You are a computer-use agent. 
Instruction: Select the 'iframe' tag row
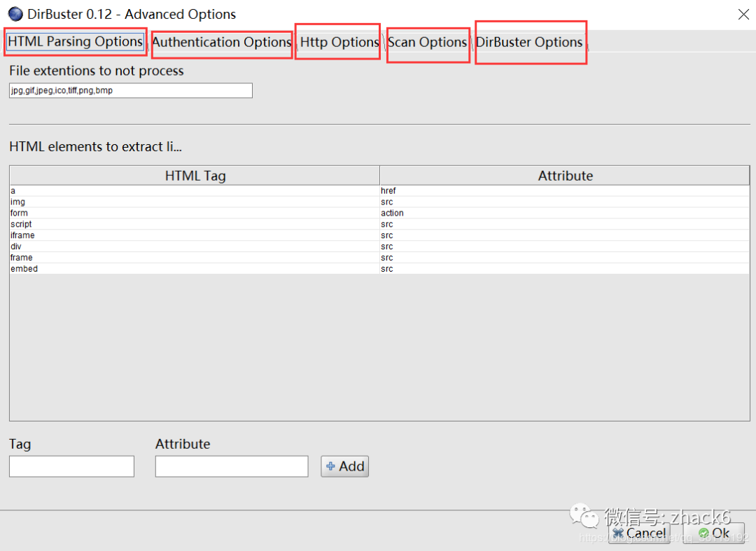click(379, 235)
